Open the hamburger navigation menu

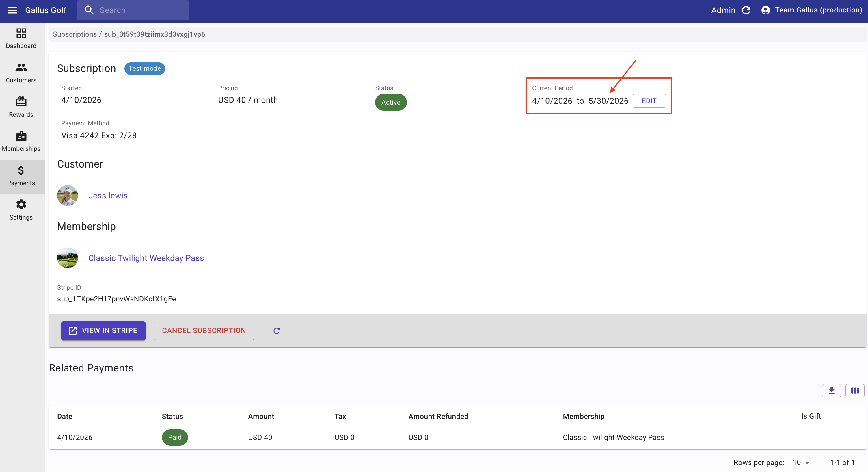click(12, 10)
